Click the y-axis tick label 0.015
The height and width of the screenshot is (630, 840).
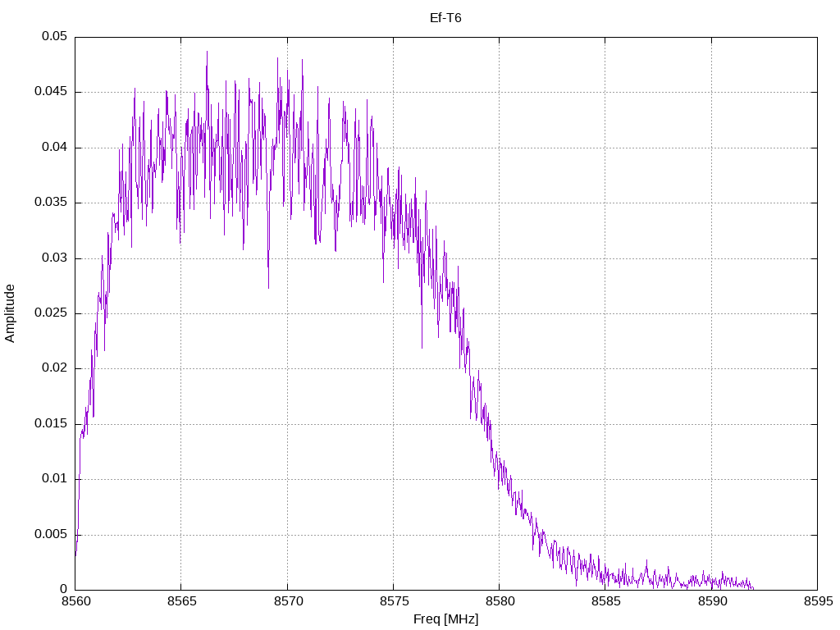51,424
